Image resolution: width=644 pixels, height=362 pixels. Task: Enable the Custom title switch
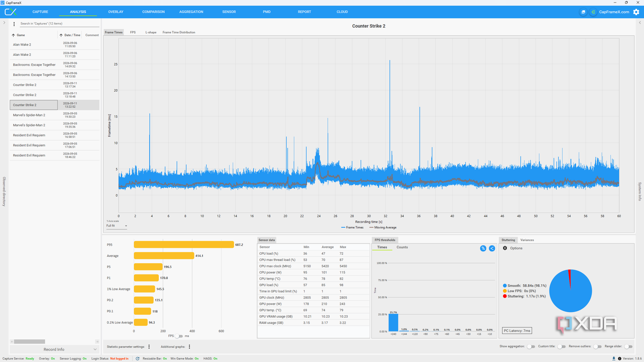tap(561, 347)
